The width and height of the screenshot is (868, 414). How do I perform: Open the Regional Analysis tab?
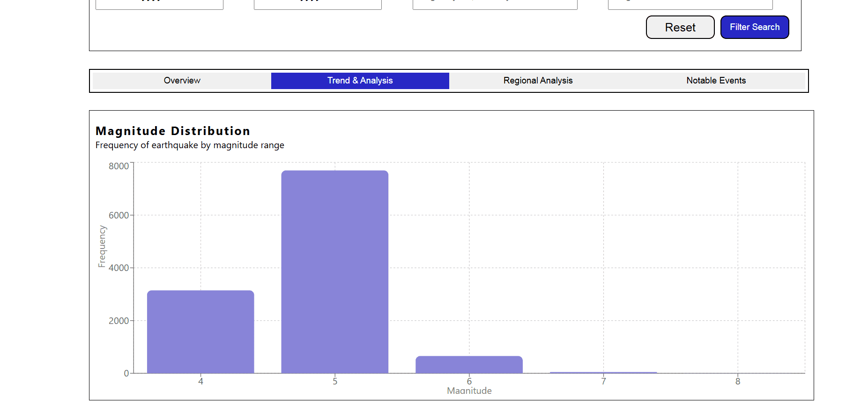pyautogui.click(x=538, y=81)
